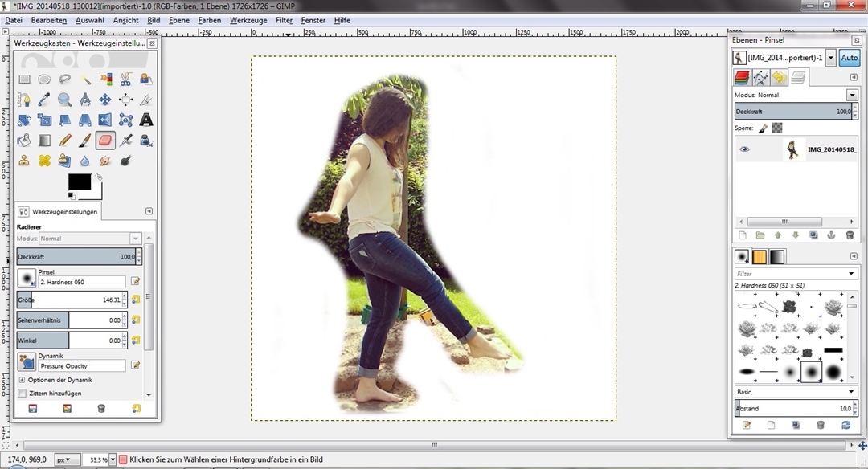Viewport: 868px width, 469px height.
Task: Choose the Heal bandage tool
Action: point(44,161)
